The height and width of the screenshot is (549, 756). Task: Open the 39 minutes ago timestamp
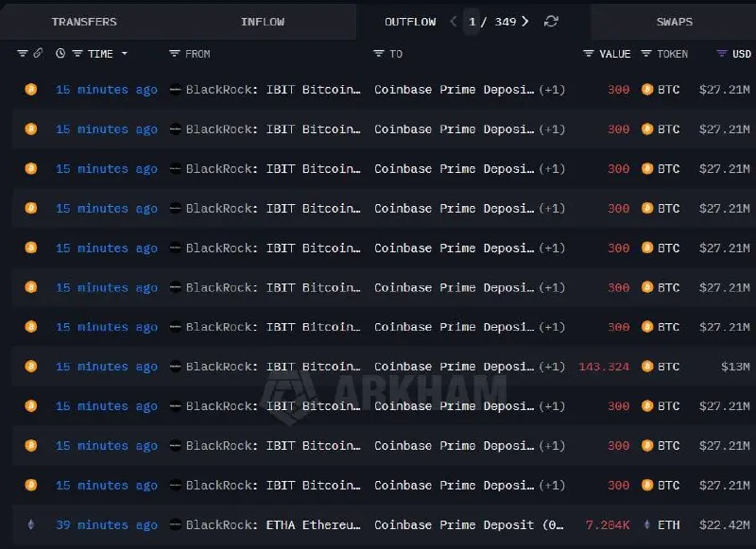pyautogui.click(x=107, y=524)
